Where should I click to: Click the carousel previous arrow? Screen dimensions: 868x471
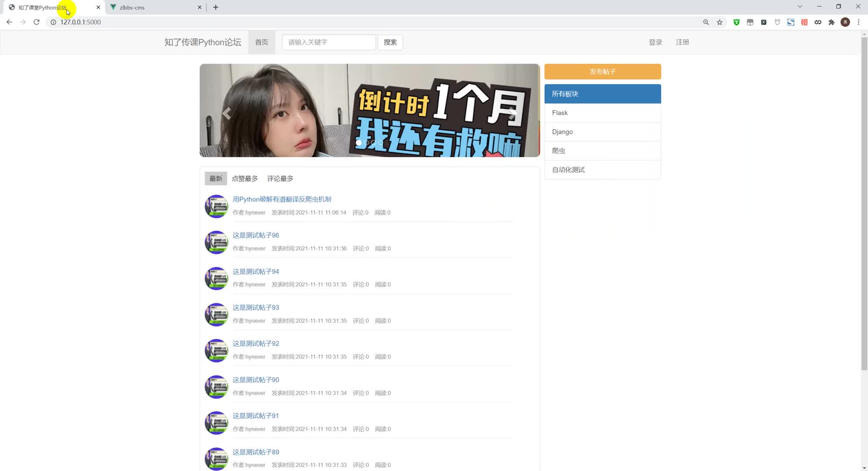[226, 113]
